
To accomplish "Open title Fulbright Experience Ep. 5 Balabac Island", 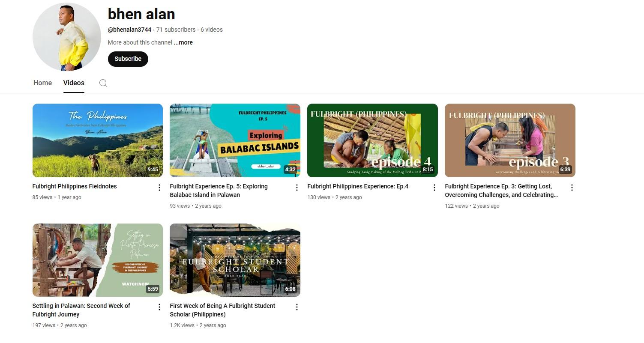I will point(219,191).
